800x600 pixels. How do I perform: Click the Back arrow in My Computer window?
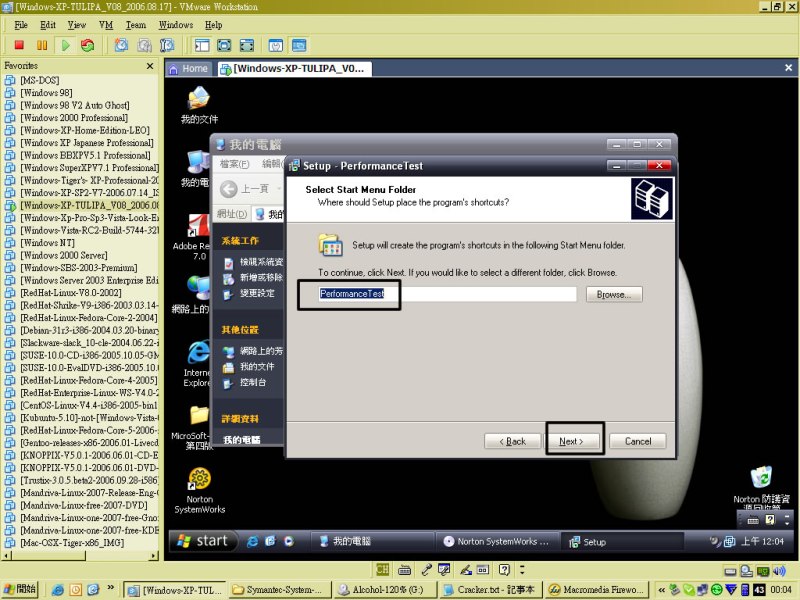pos(229,189)
